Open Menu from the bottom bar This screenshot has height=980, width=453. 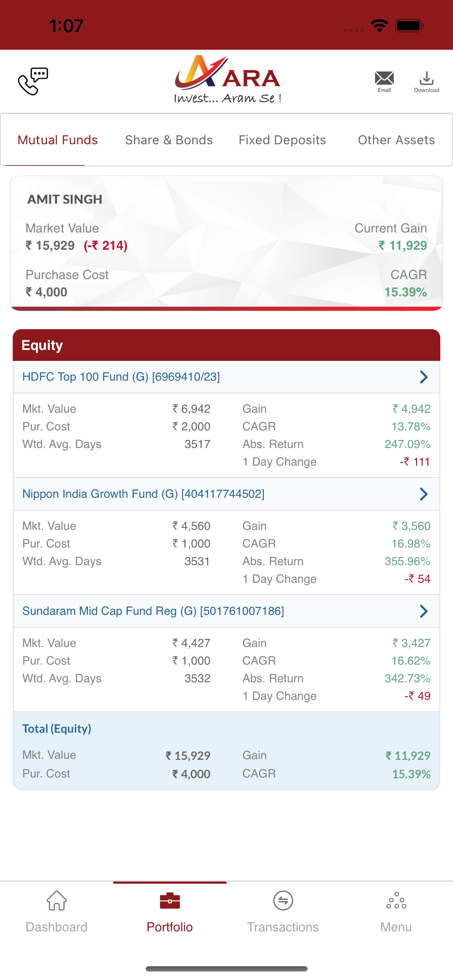396,912
